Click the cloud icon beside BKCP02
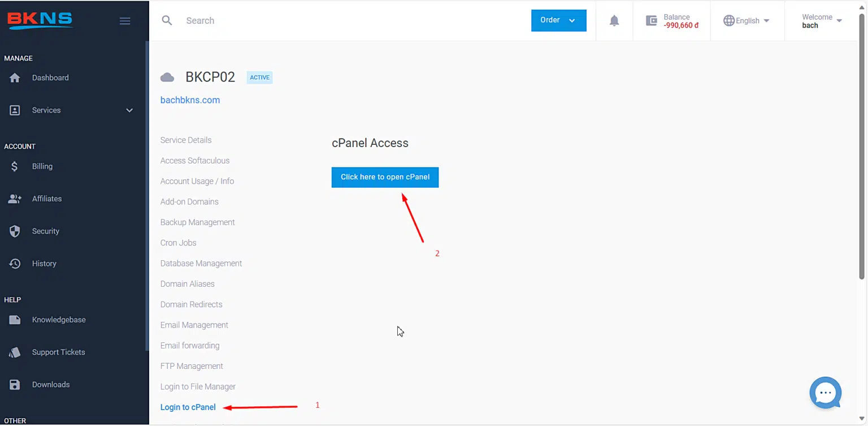This screenshot has height=426, width=868. 167,78
